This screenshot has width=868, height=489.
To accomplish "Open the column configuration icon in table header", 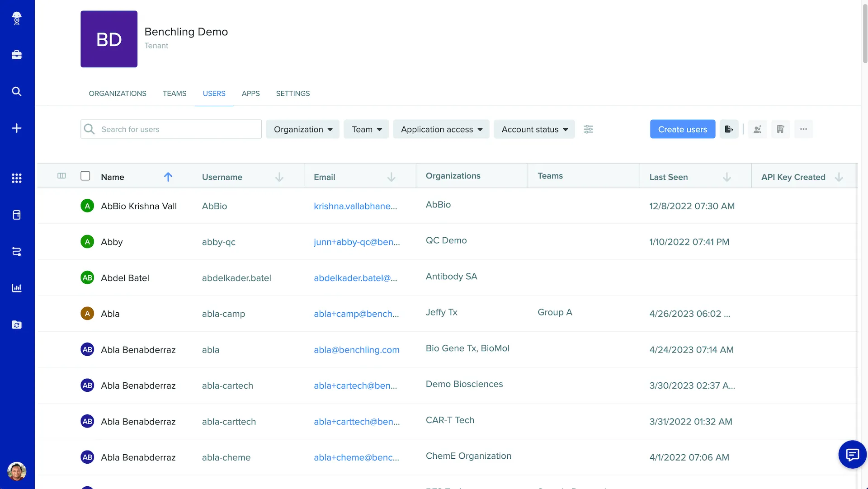I will tap(62, 176).
